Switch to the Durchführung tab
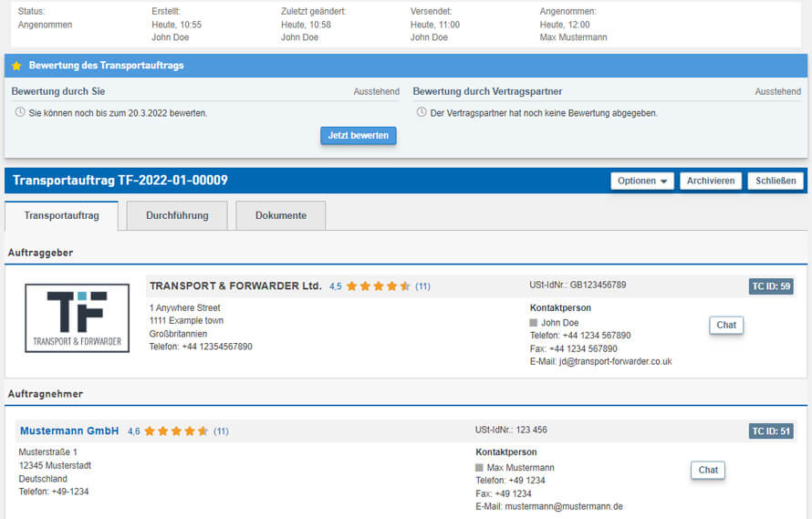812x519 pixels. (x=177, y=216)
